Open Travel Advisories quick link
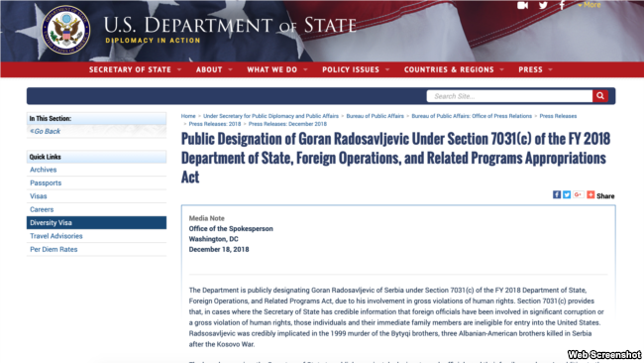Viewport: 644px width, 363px height. pyautogui.click(x=56, y=236)
